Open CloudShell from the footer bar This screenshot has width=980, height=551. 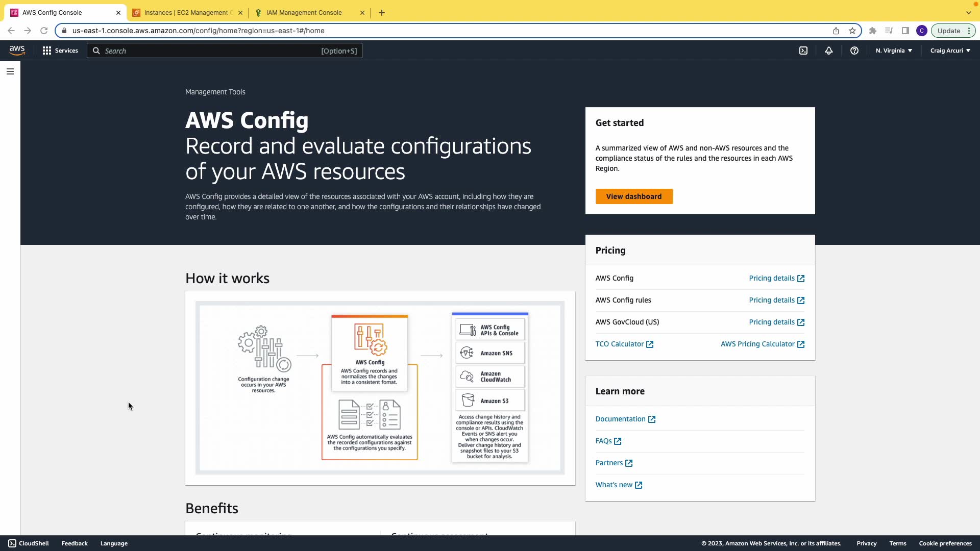[29, 543]
